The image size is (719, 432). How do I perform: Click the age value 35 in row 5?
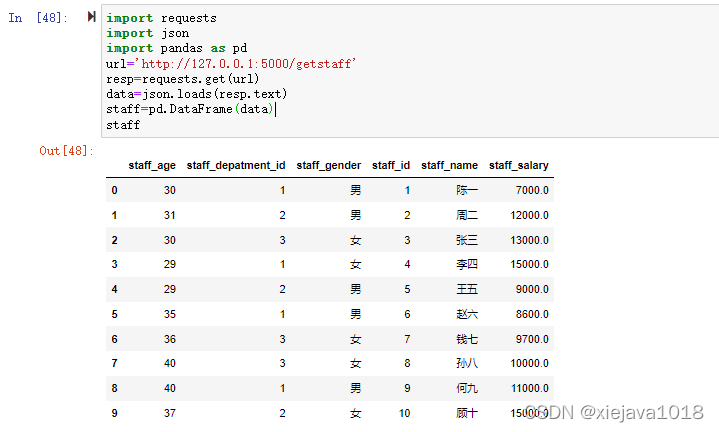[x=170, y=314]
